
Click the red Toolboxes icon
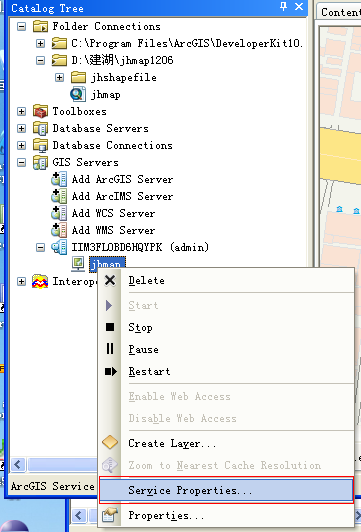tap(40, 111)
